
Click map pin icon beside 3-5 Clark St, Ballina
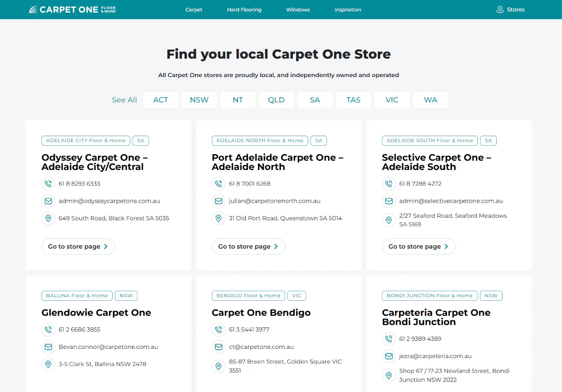pyautogui.click(x=48, y=364)
